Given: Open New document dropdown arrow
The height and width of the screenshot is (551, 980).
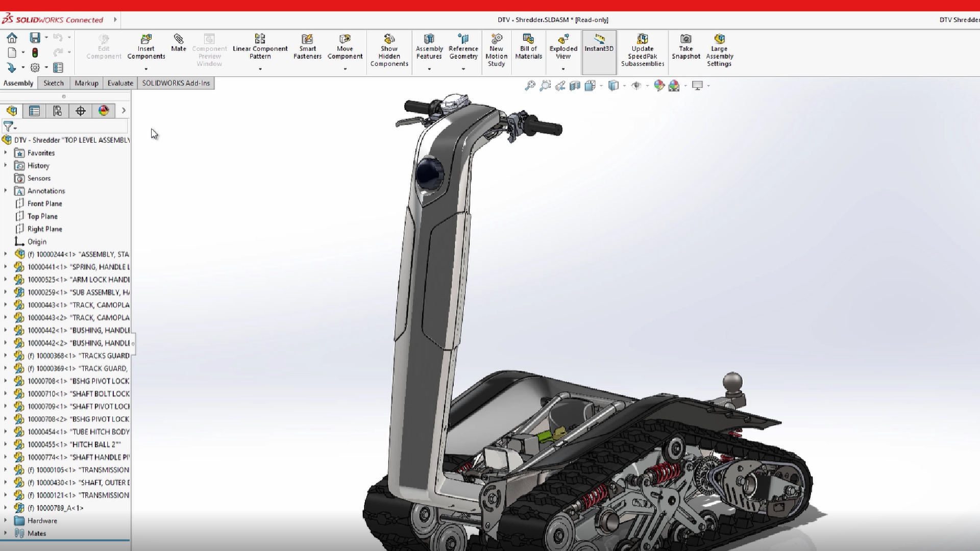Looking at the screenshot, I should click(x=23, y=53).
